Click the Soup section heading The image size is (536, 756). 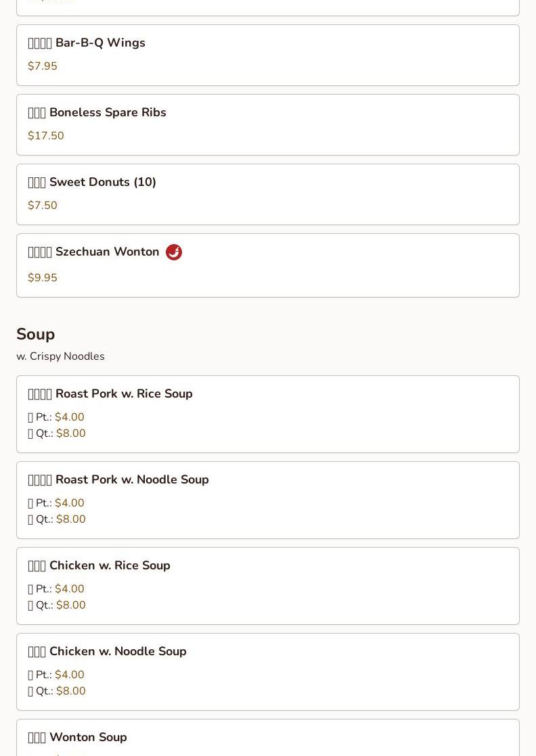coord(36,334)
